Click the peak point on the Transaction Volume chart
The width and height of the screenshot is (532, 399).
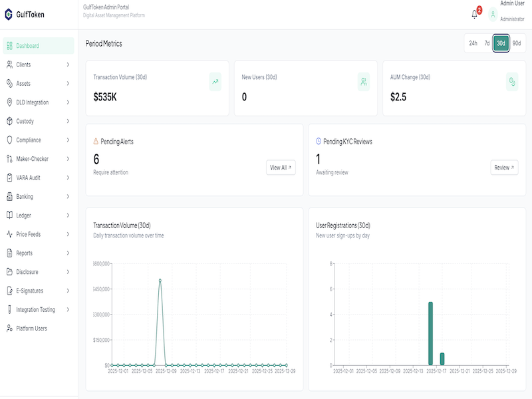(160, 280)
